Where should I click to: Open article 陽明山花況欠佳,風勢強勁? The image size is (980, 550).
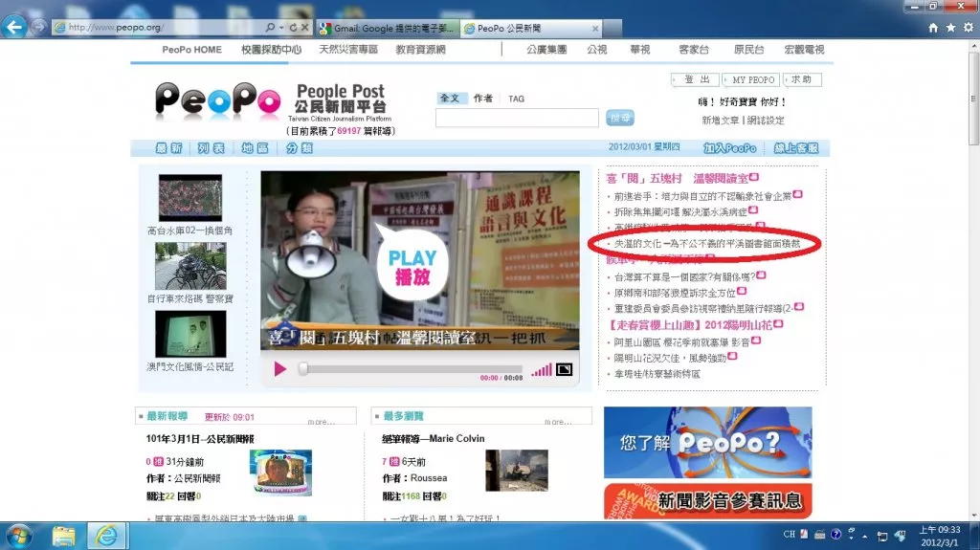point(670,358)
